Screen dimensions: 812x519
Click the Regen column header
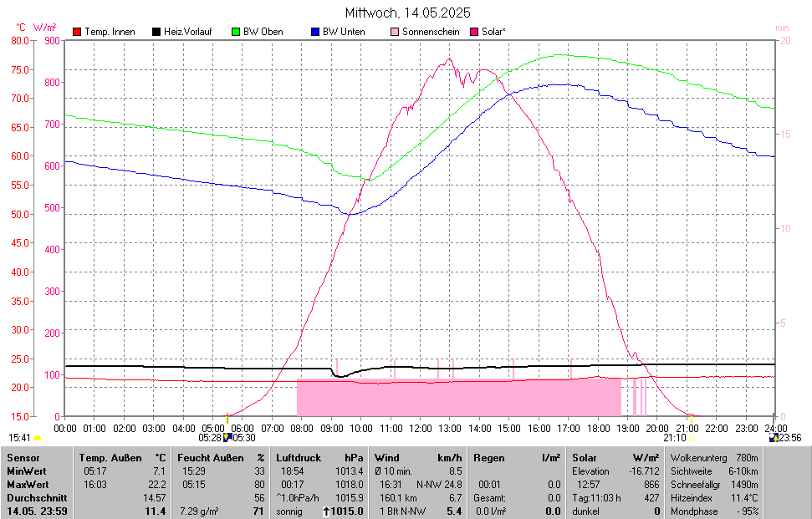coord(489,458)
